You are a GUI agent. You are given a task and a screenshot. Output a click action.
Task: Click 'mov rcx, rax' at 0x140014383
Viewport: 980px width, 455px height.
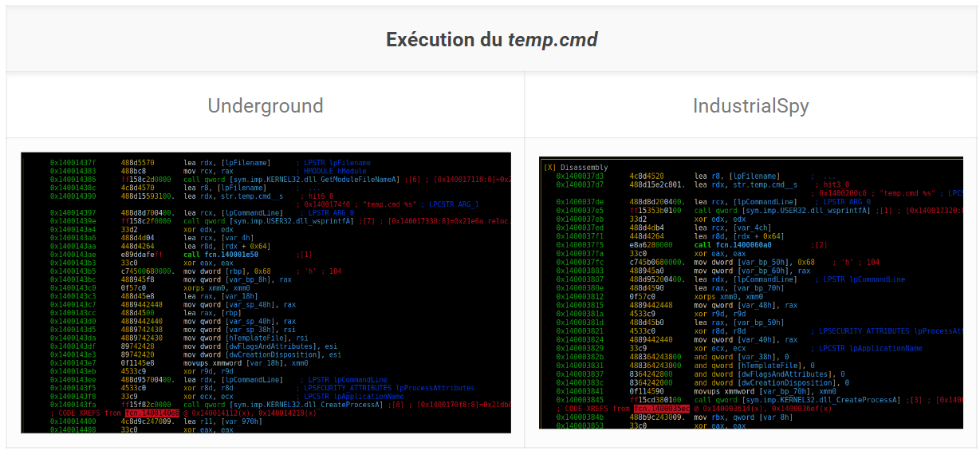click(x=207, y=171)
